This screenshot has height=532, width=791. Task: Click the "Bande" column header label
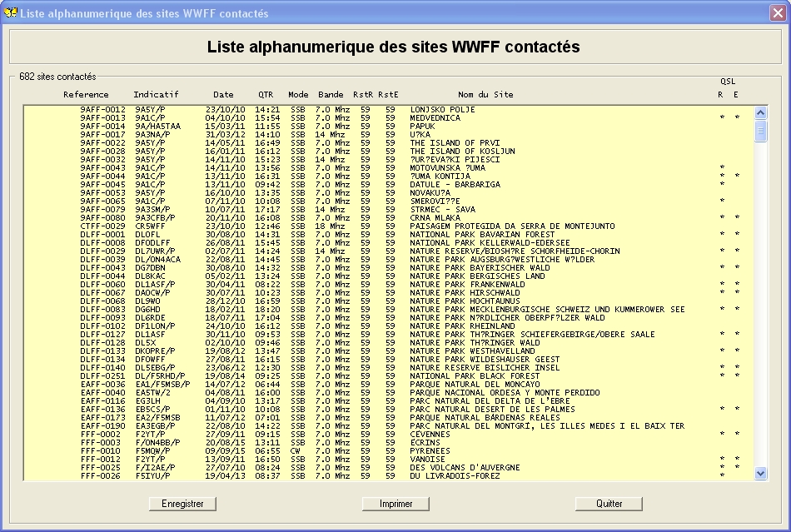coord(331,94)
